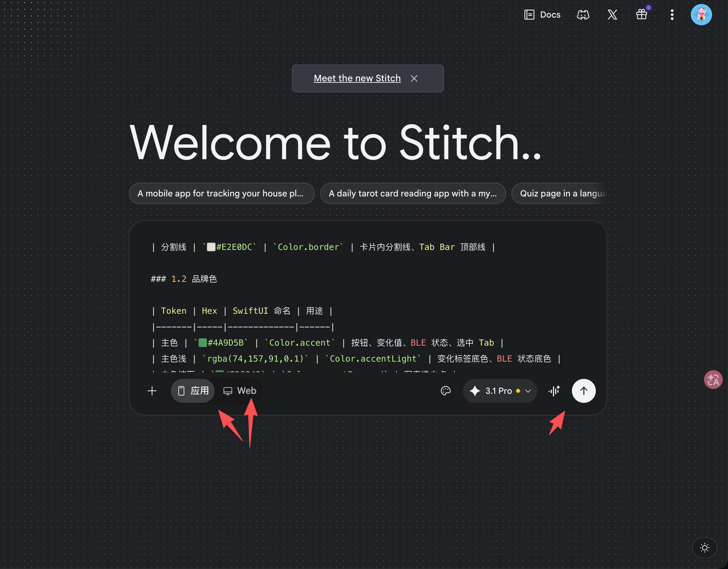Image resolution: width=728 pixels, height=569 pixels.
Task: Select the 应用 app mode
Action: pos(193,391)
